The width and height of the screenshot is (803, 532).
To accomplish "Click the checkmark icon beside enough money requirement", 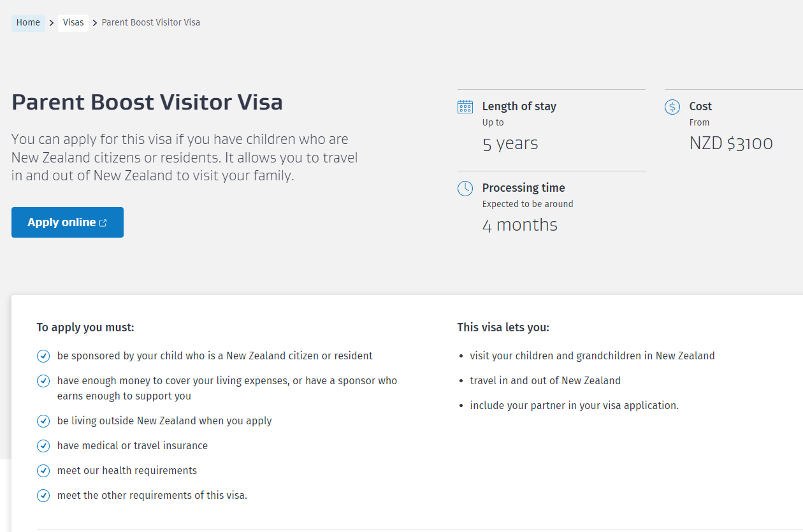I will point(43,381).
